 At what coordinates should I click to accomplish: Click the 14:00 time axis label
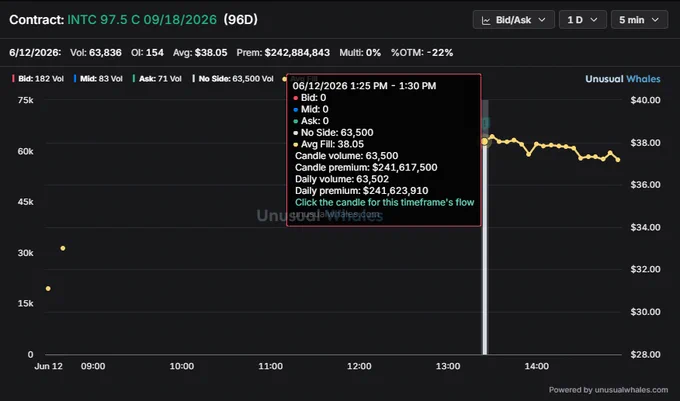[x=536, y=366]
